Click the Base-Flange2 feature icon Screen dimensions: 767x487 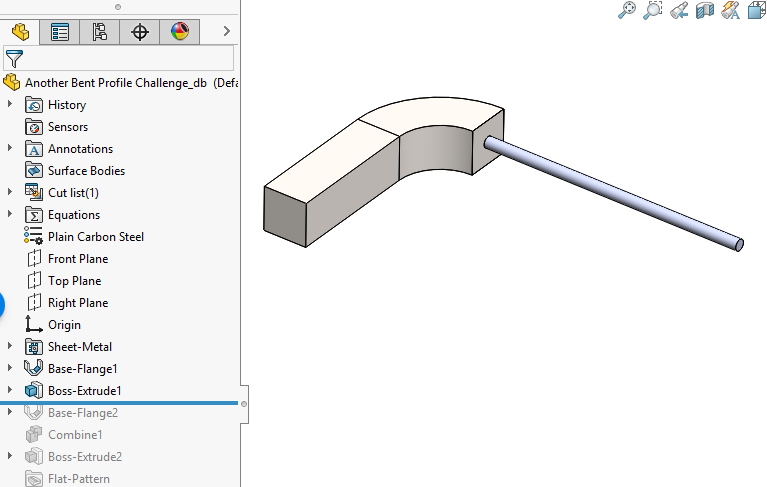pyautogui.click(x=33, y=412)
